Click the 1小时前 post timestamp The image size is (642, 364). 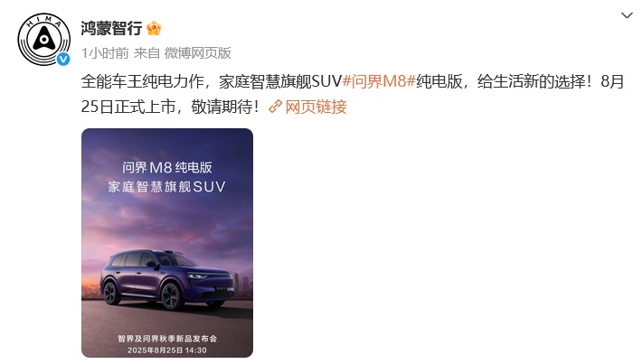[105, 53]
